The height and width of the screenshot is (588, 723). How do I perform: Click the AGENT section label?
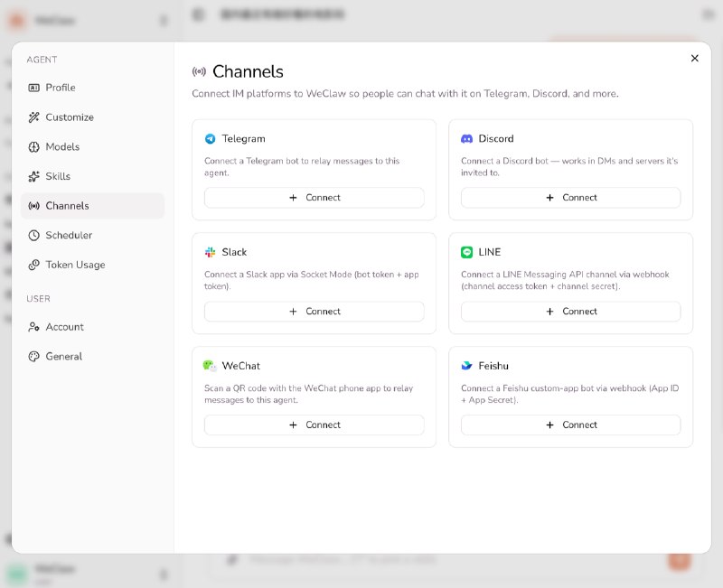(x=42, y=60)
